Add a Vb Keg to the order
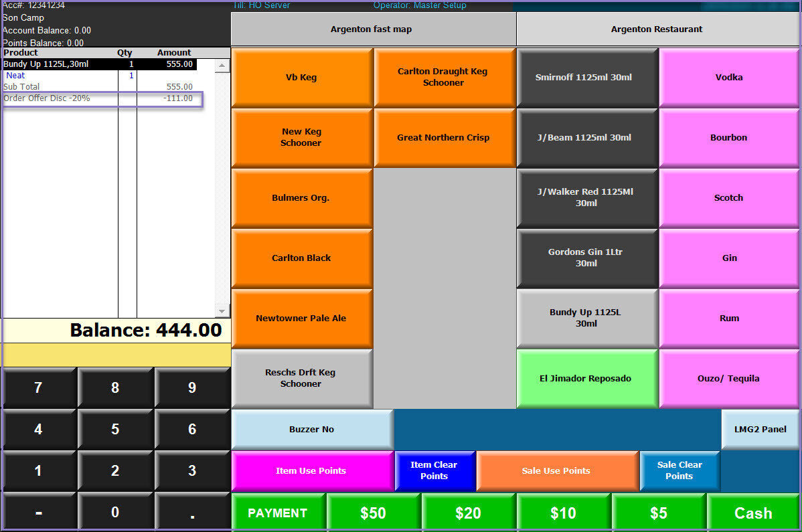Screen dimensions: 802x532 [301, 78]
